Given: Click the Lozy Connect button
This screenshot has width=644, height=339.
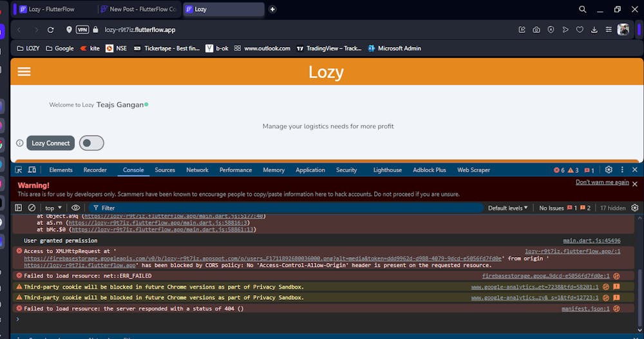Looking at the screenshot, I should point(50,143).
